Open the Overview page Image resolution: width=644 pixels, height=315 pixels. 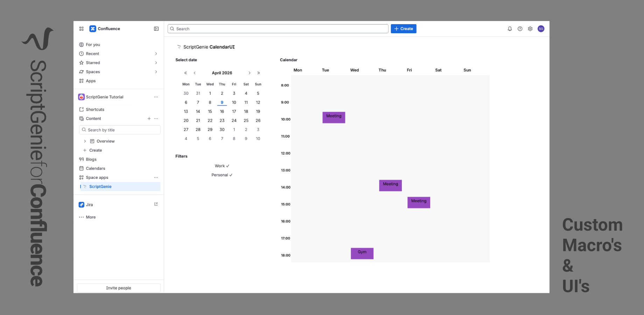tap(105, 141)
